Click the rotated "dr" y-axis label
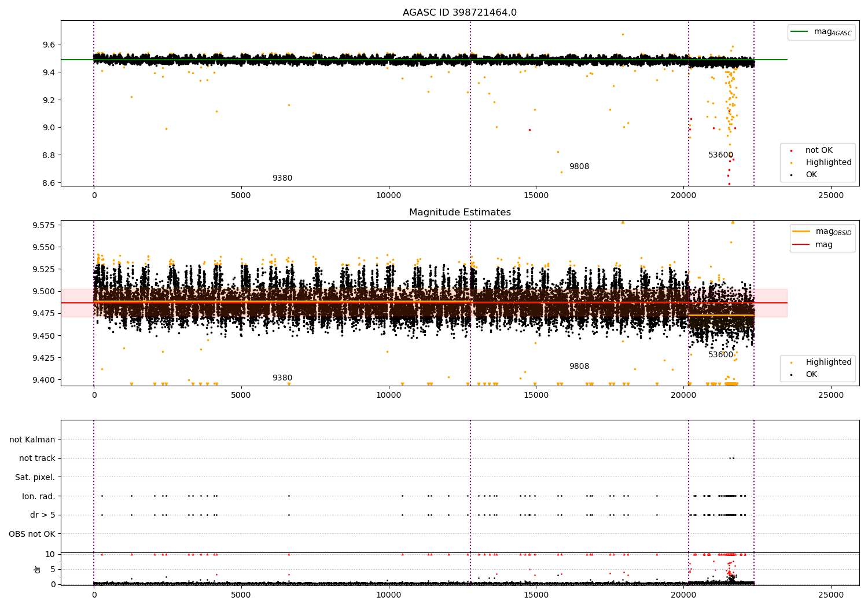868x608 pixels. pyautogui.click(x=38, y=569)
